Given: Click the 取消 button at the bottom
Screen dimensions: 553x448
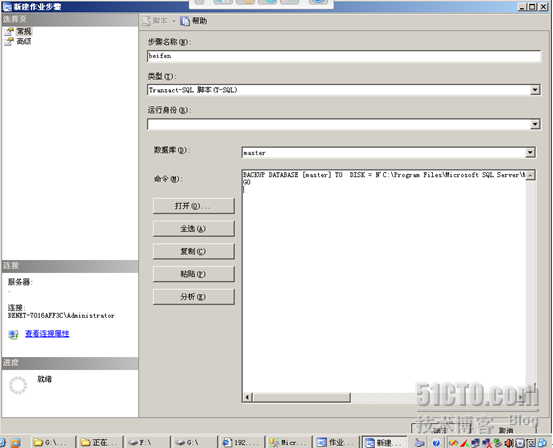Looking at the screenshot, I should [505, 430].
